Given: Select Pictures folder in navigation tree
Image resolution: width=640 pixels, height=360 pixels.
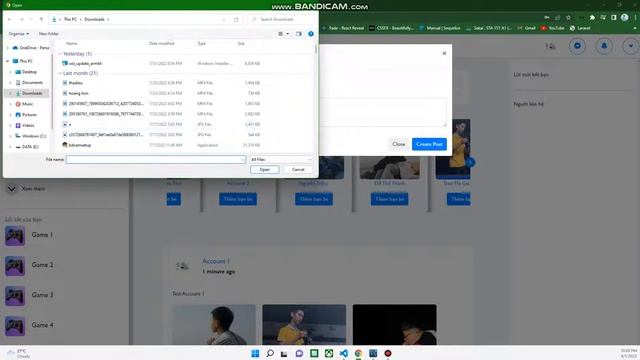Looking at the screenshot, I should 26,115.
